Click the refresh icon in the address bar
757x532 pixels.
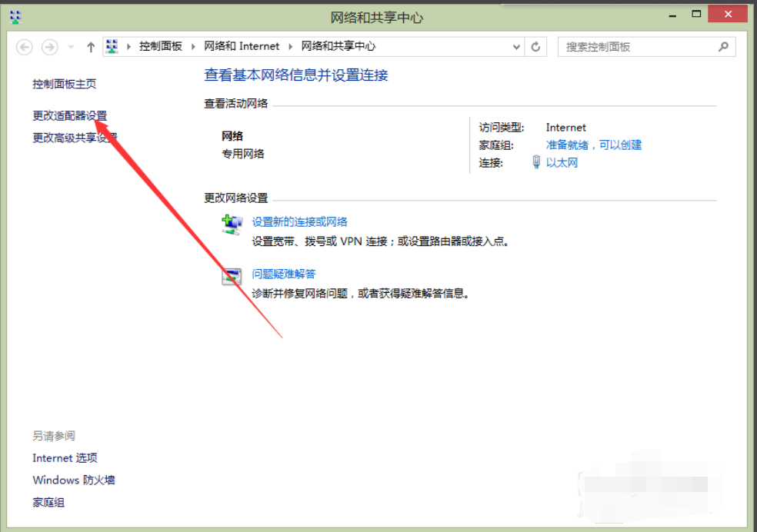point(536,46)
